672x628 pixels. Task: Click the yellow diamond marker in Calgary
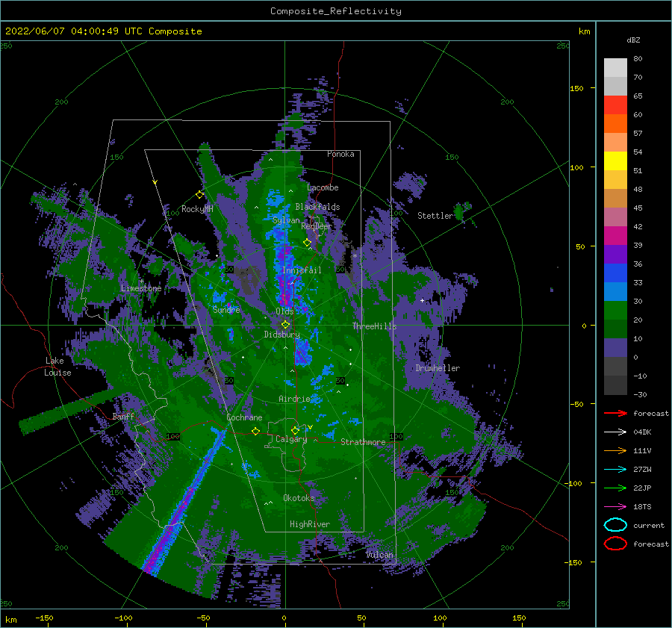click(295, 430)
